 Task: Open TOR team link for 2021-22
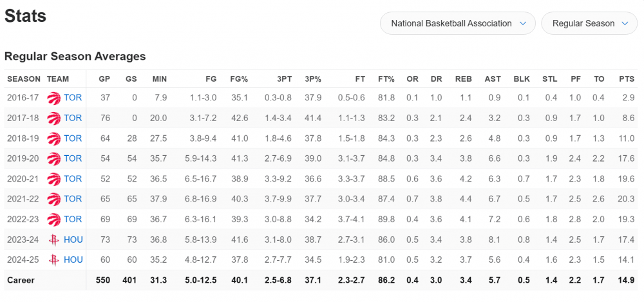point(73,199)
